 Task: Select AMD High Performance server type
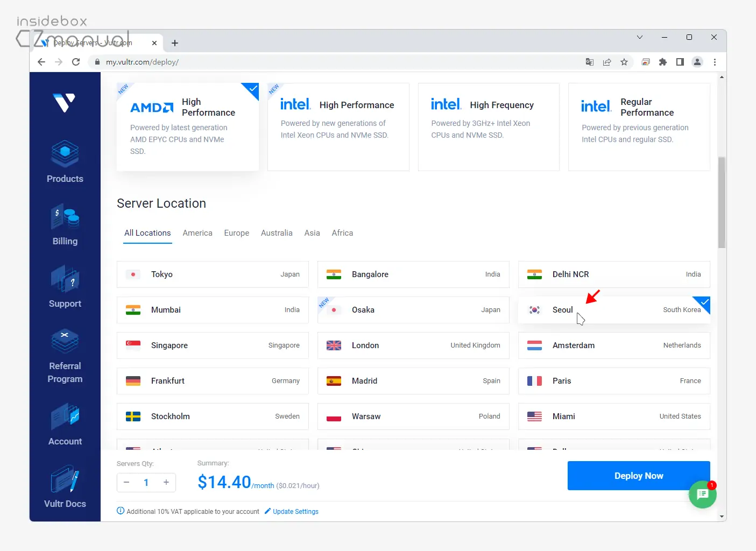click(x=188, y=127)
